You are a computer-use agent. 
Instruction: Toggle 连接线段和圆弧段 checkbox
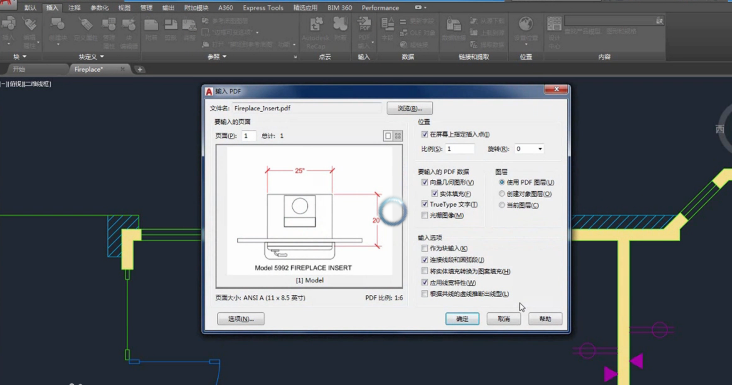pyautogui.click(x=424, y=259)
